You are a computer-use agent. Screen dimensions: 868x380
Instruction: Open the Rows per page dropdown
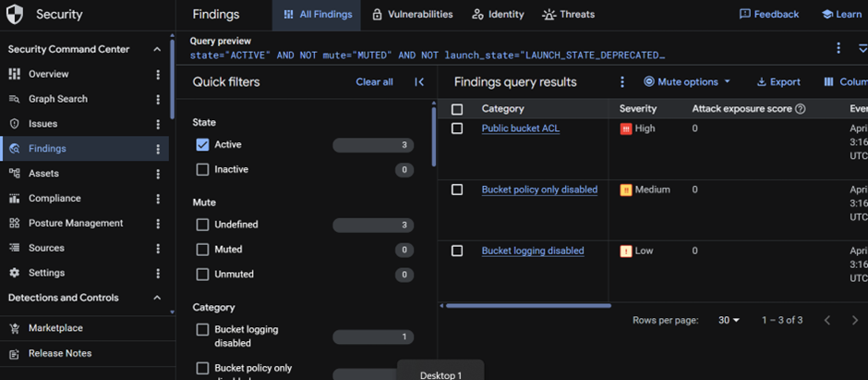729,320
